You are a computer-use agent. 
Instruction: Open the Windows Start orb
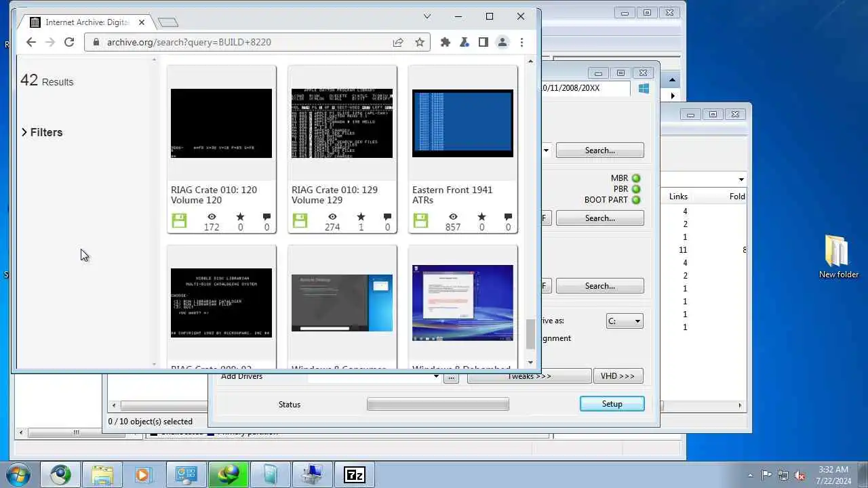click(x=18, y=474)
